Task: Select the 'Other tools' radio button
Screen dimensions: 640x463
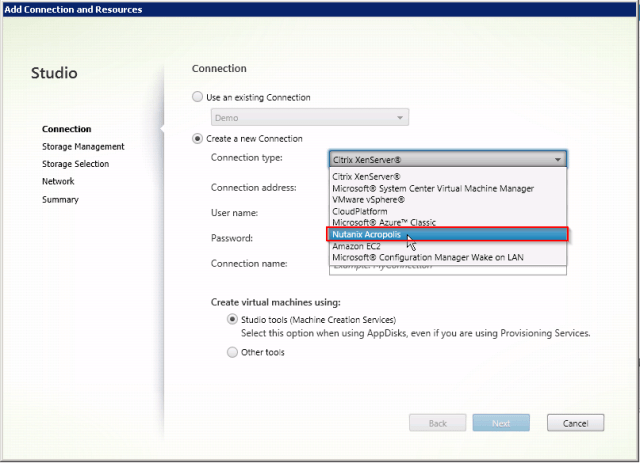Action: [233, 352]
